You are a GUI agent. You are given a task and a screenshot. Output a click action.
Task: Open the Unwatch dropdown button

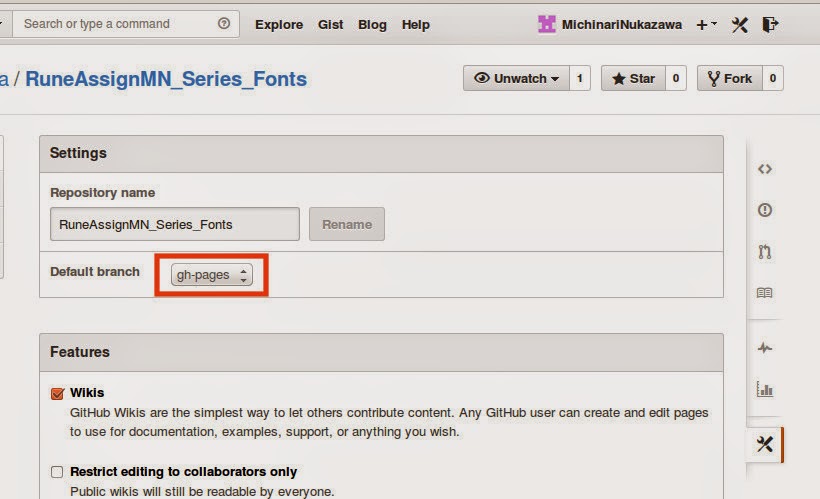pyautogui.click(x=516, y=78)
